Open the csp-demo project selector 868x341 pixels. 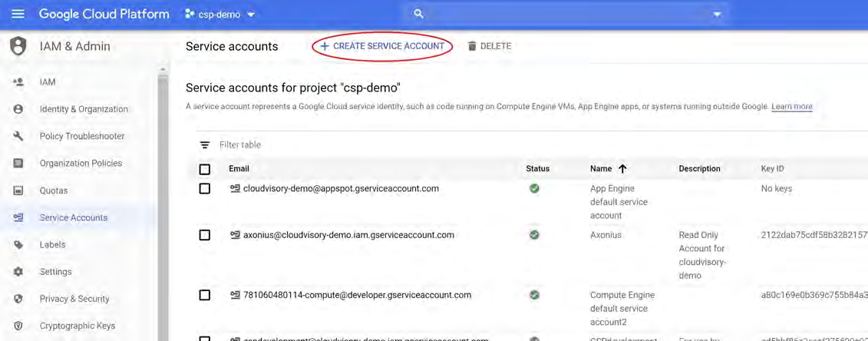coord(219,15)
